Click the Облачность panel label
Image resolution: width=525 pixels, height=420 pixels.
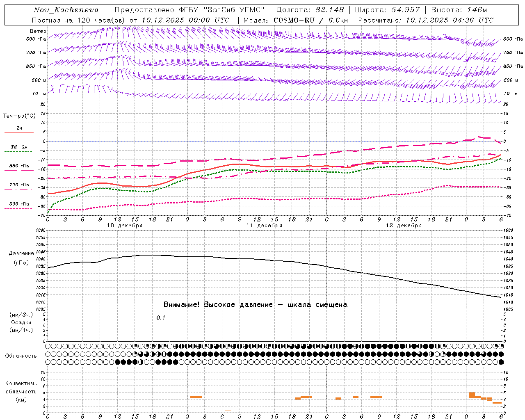pyautogui.click(x=21, y=356)
